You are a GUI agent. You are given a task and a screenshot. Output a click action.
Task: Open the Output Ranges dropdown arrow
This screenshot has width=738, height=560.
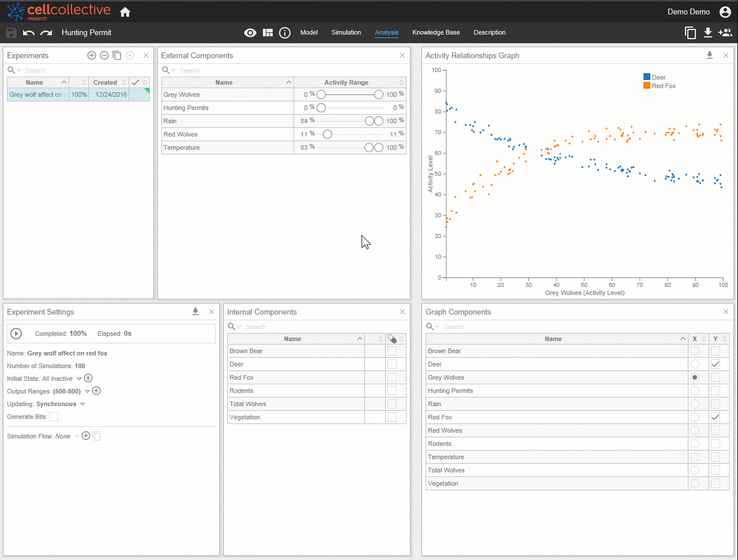tap(87, 391)
